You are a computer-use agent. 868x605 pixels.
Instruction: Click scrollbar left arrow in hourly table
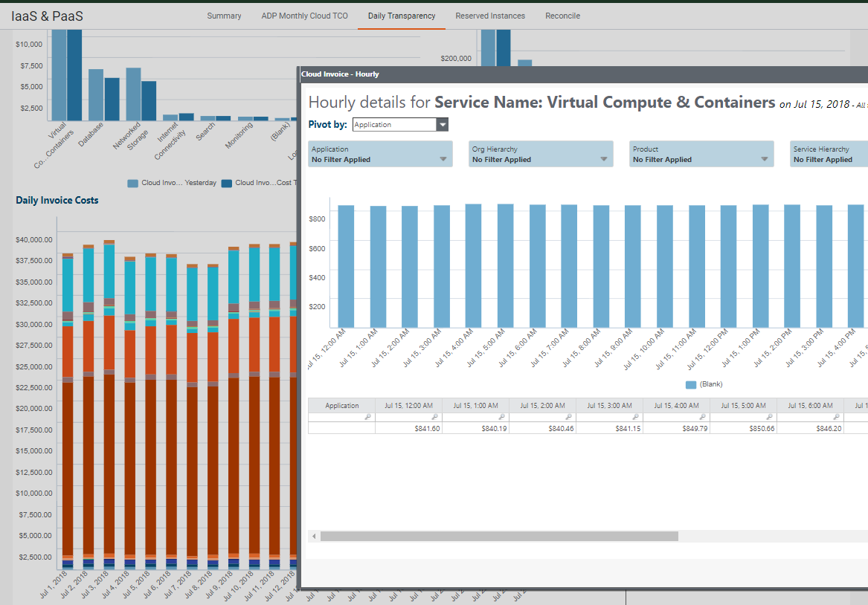(314, 536)
